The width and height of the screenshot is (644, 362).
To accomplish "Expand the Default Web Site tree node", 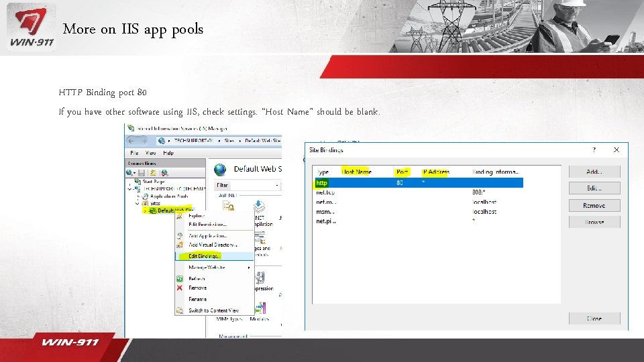I will point(145,210).
